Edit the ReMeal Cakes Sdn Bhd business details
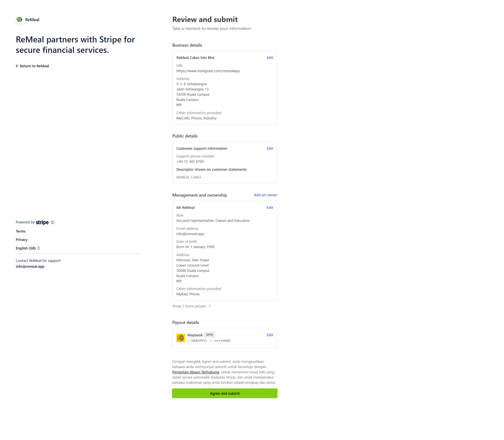Image resolution: width=504 pixels, height=440 pixels. 270,58
